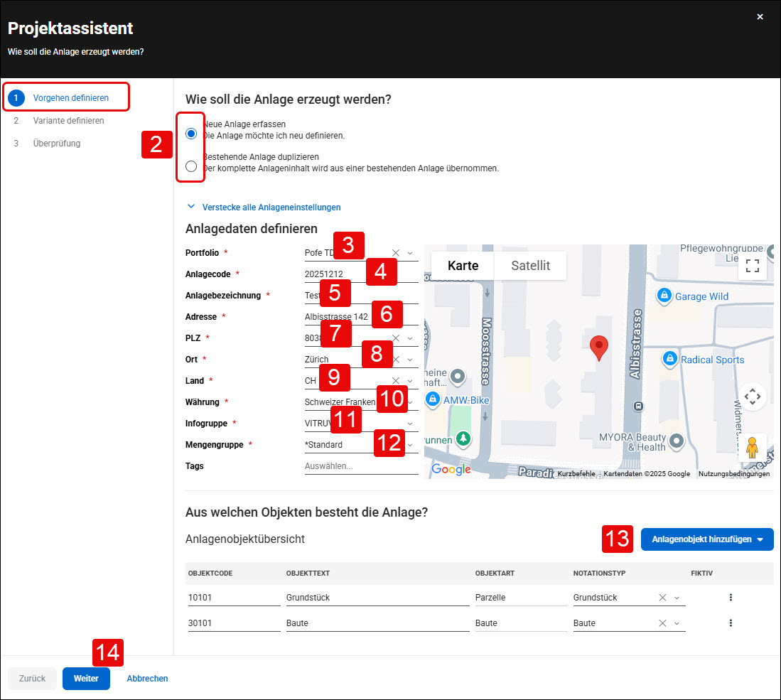The width and height of the screenshot is (781, 700).
Task: Select Neue Anlage erfassen radio option
Action: tap(190, 134)
